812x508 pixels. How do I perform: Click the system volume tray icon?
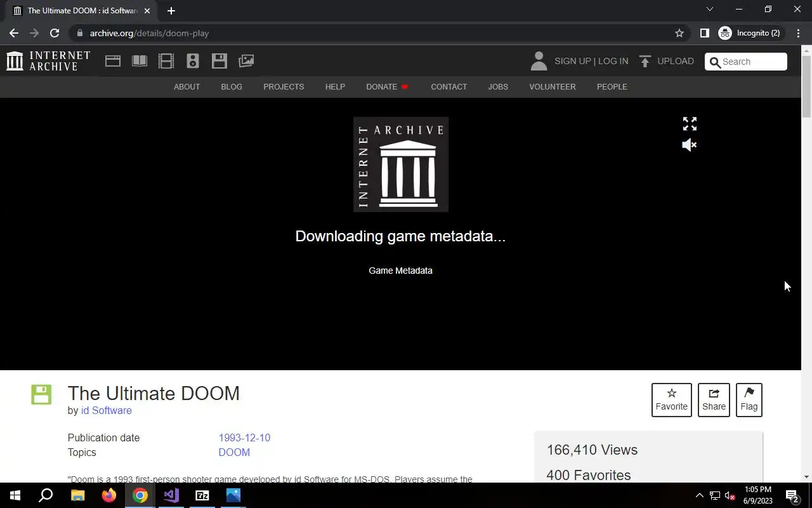point(730,495)
